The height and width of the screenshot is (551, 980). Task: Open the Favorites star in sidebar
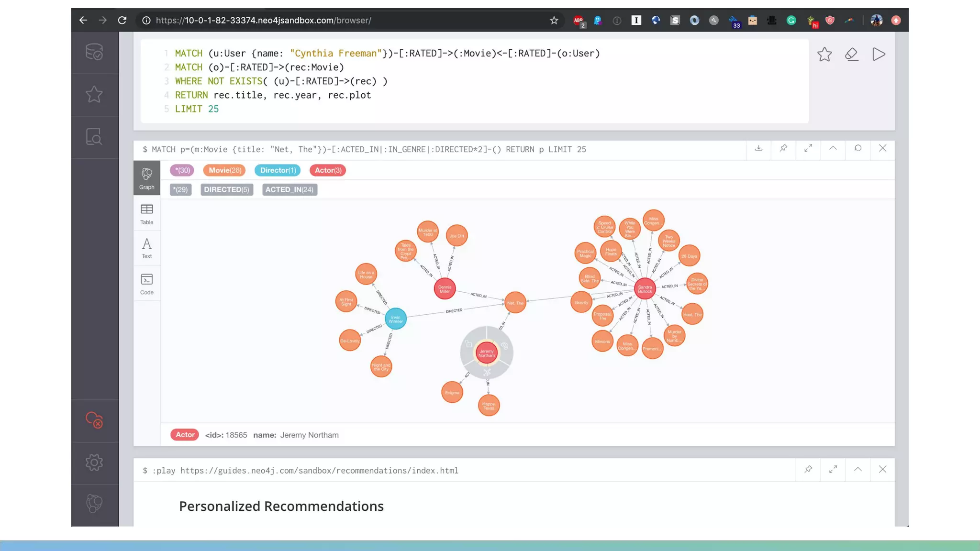(94, 94)
